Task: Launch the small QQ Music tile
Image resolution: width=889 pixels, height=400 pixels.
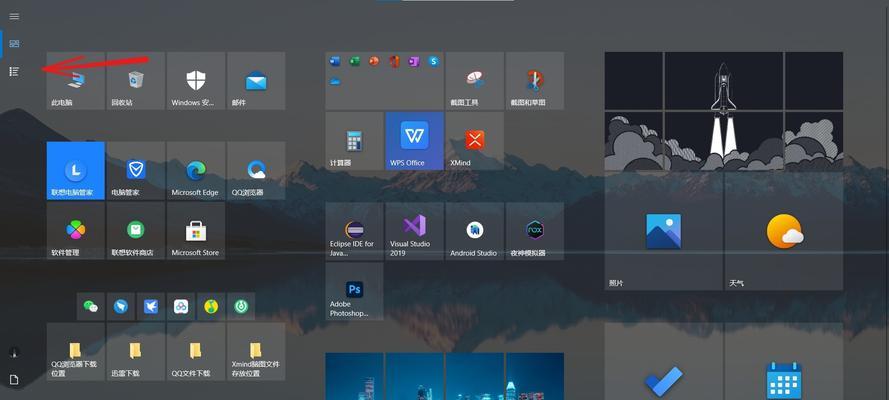Action: point(211,307)
